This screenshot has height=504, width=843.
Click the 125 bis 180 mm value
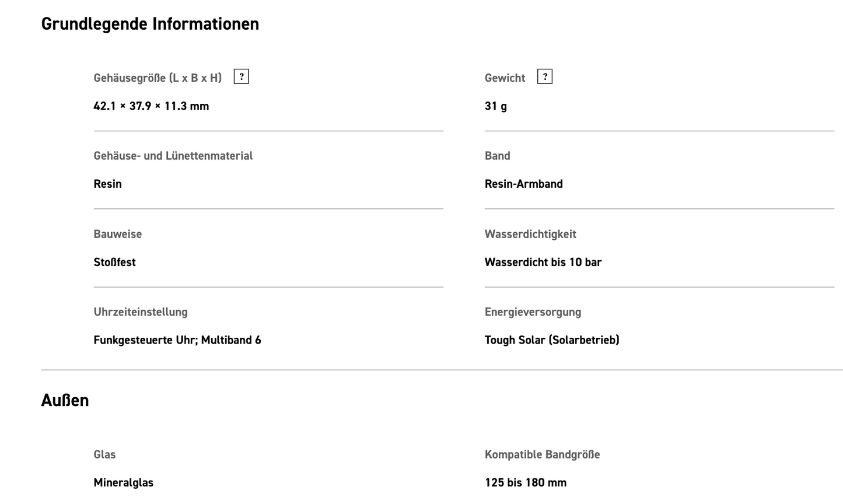(525, 482)
